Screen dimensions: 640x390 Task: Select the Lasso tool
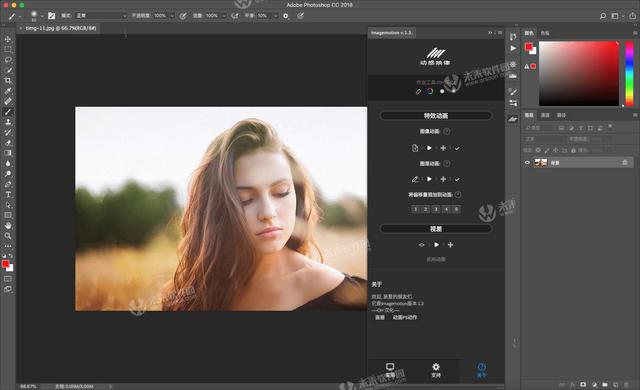click(x=8, y=60)
